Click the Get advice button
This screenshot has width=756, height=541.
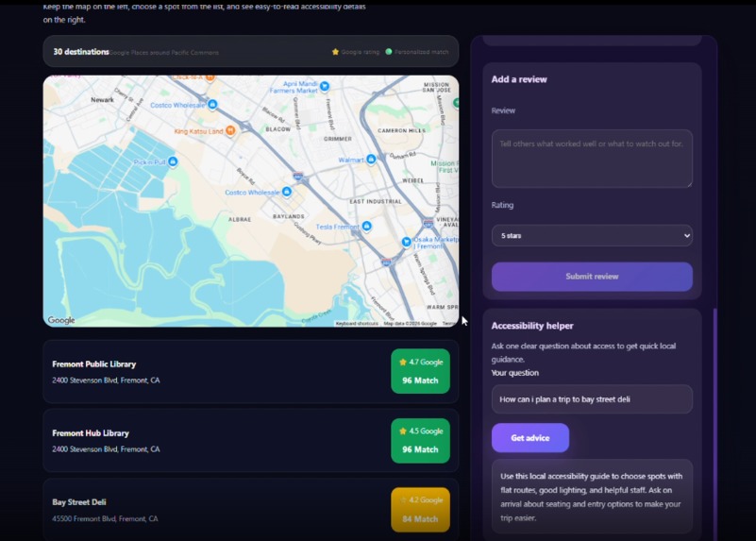530,438
